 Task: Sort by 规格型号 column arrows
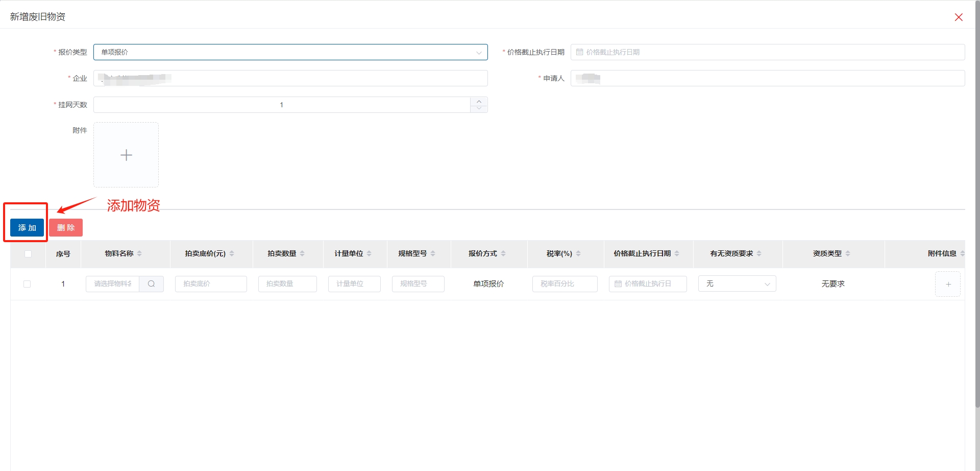coord(433,253)
